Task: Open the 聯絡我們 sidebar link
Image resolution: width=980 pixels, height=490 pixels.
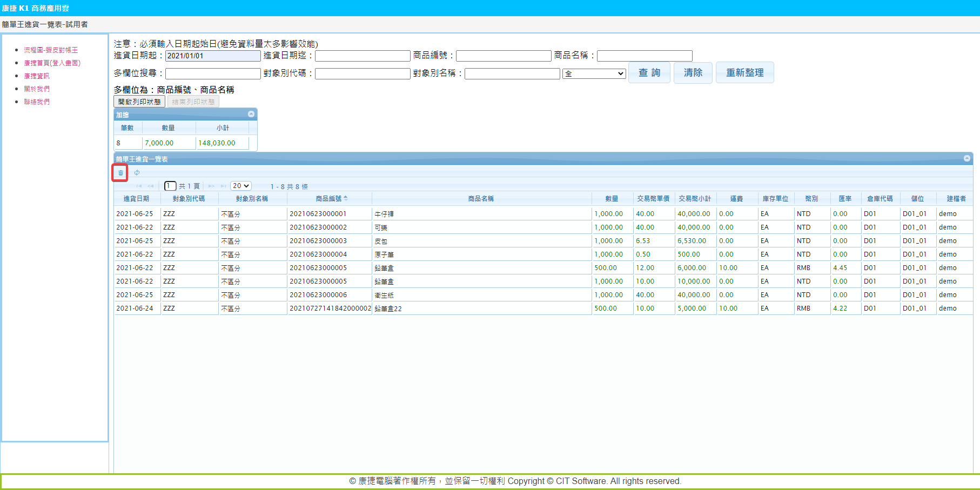Action: pos(37,102)
